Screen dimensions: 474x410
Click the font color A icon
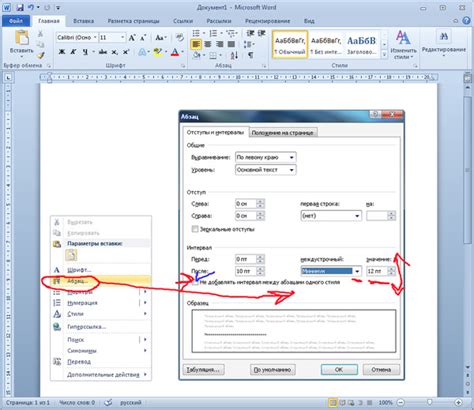point(175,52)
